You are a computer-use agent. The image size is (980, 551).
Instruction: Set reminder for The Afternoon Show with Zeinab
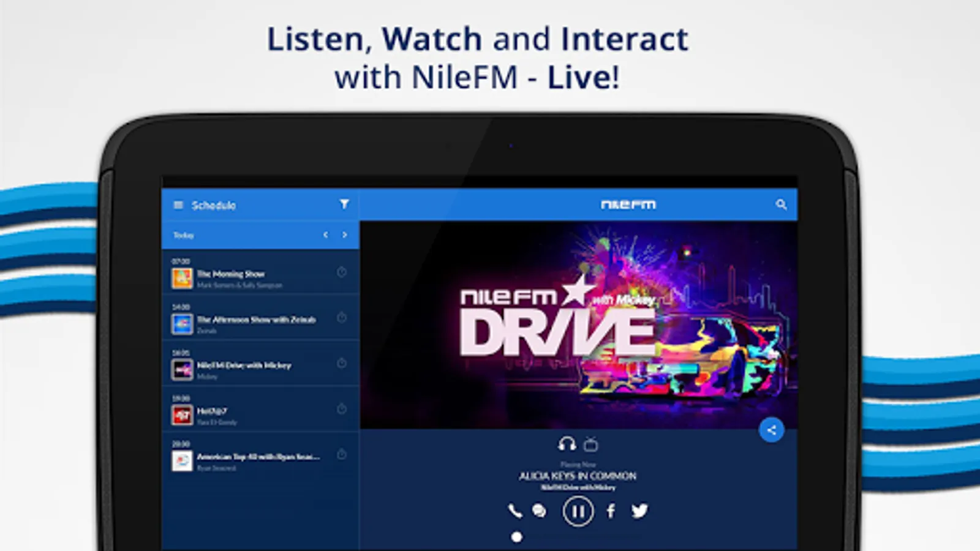click(x=342, y=317)
